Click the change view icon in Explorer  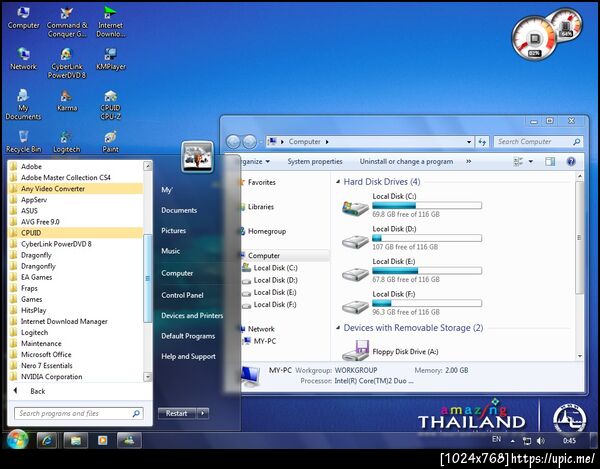(x=518, y=161)
